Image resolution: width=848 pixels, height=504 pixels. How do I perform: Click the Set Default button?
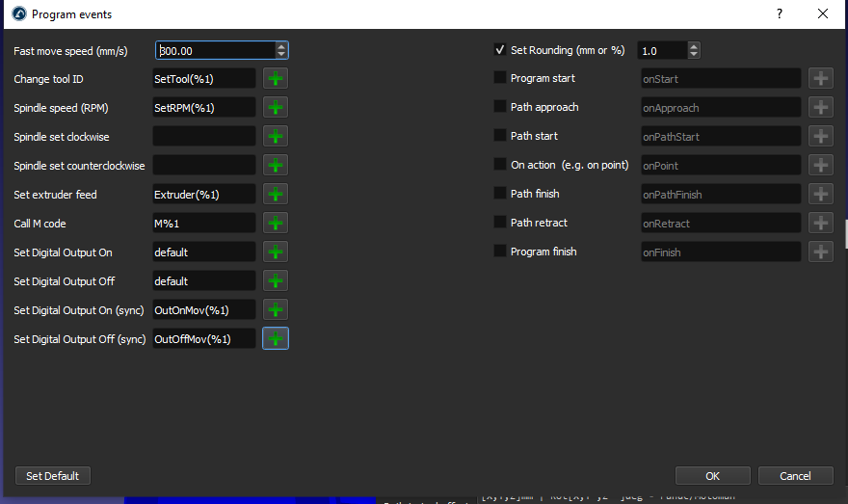point(52,476)
